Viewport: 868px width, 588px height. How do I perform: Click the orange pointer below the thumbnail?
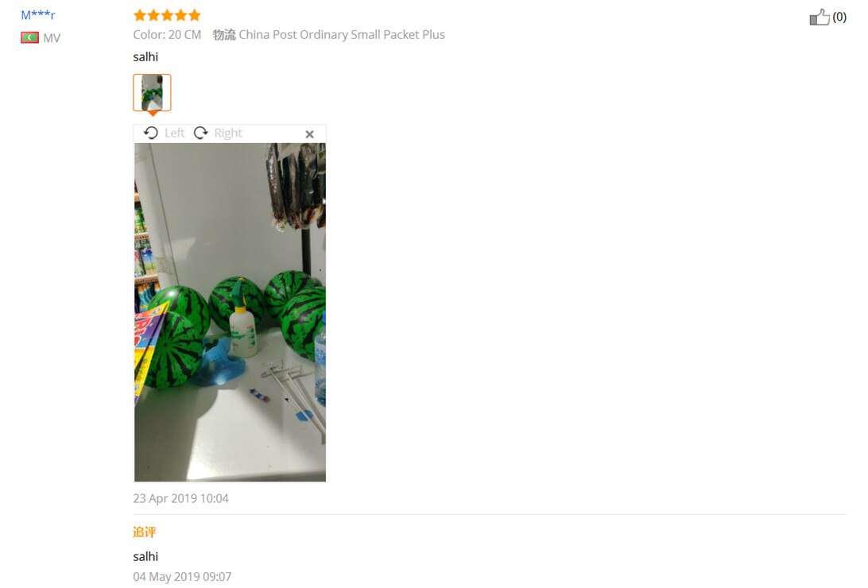click(x=153, y=114)
